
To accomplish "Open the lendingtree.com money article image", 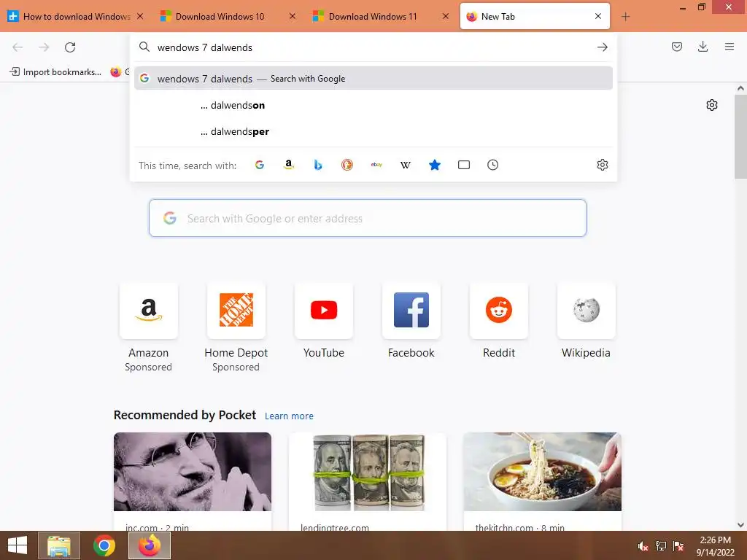I will pos(368,472).
